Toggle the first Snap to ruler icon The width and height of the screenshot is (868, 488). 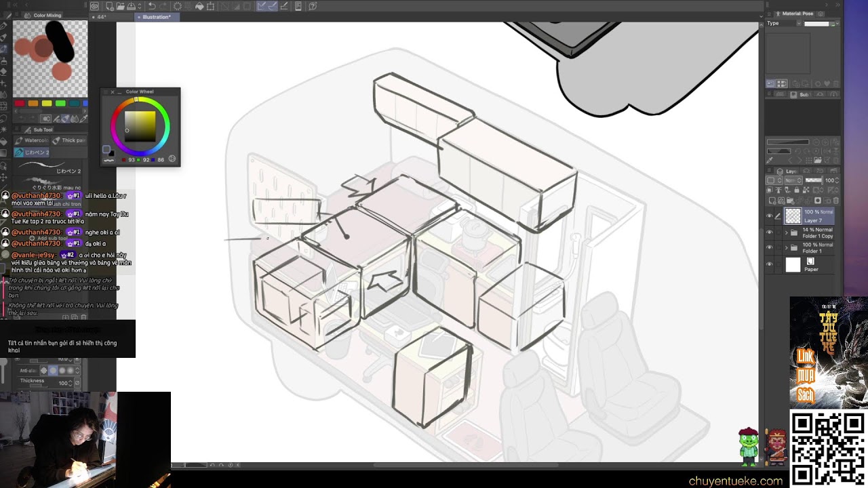(x=262, y=6)
